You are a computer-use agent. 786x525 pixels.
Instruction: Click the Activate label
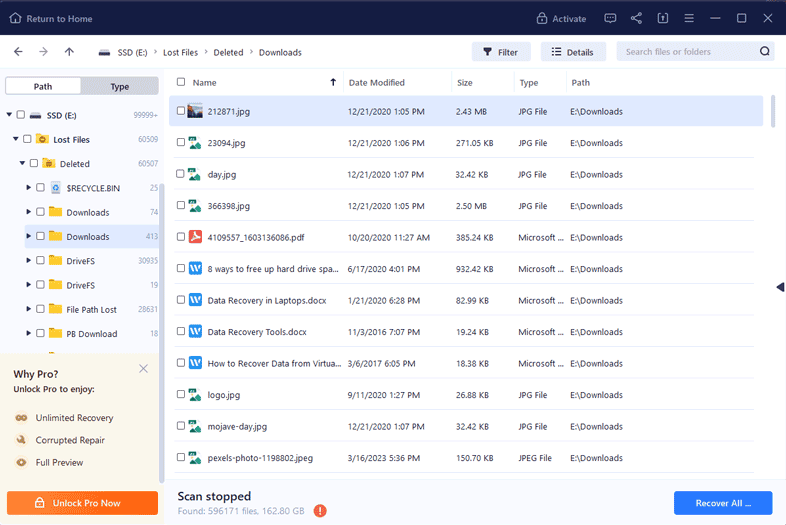pos(569,19)
